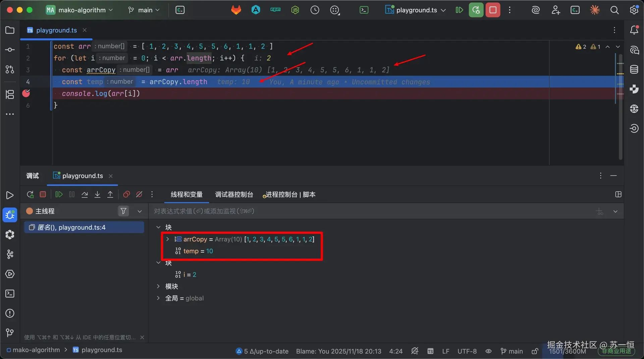Close the playground.ts editor tab
This screenshot has height=359, width=644.
[85, 30]
